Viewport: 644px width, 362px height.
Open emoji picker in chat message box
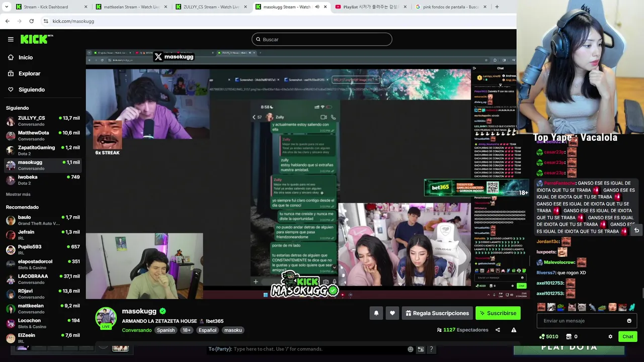click(x=629, y=321)
